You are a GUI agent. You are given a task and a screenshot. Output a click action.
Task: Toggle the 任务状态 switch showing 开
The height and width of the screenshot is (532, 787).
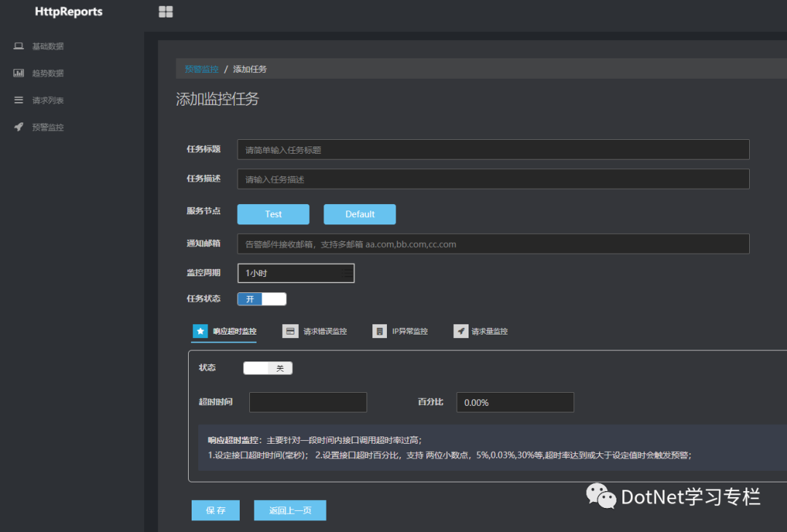[x=262, y=299]
